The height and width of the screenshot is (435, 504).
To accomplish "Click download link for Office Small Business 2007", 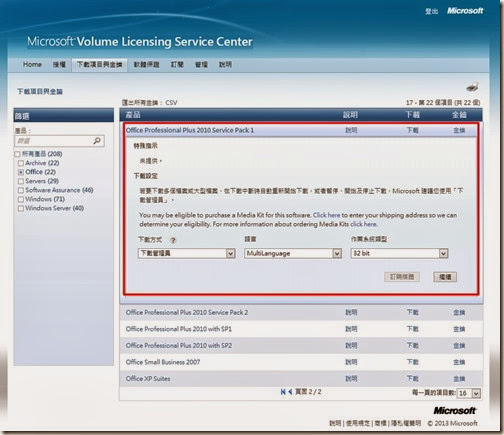I will click(412, 362).
